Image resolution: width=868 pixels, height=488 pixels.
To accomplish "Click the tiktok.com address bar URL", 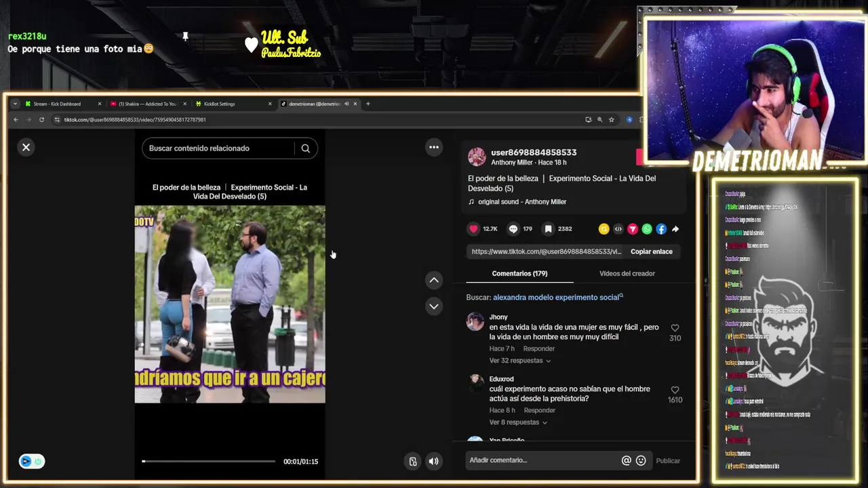I will click(x=135, y=120).
